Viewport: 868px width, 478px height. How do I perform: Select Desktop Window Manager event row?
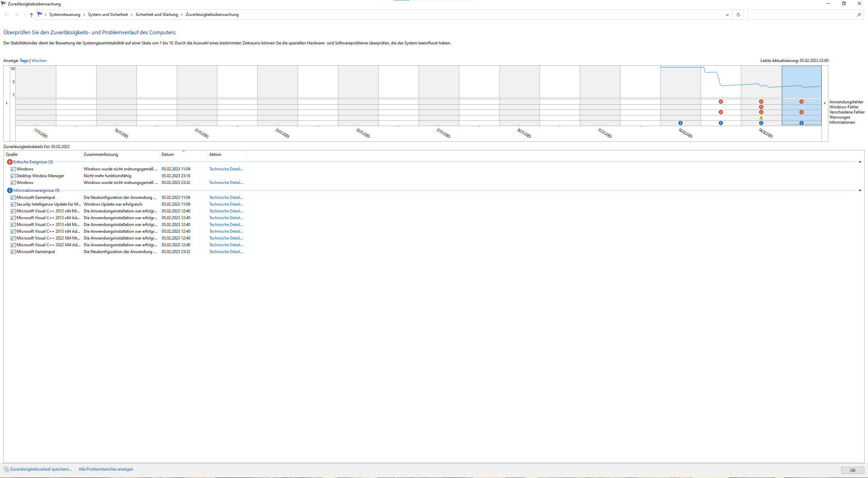pos(40,176)
